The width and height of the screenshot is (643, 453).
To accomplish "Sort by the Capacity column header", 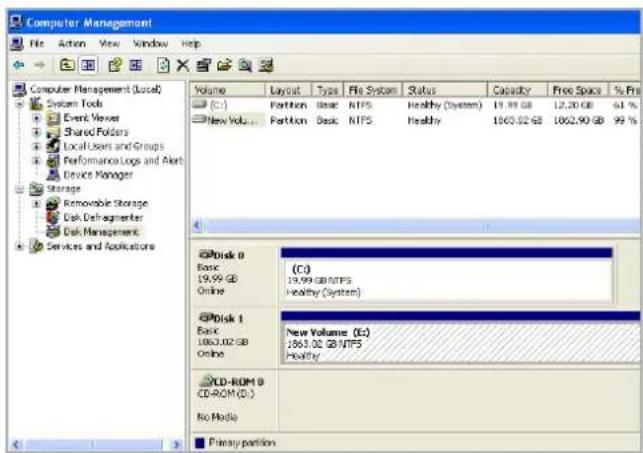I will pos(518,90).
